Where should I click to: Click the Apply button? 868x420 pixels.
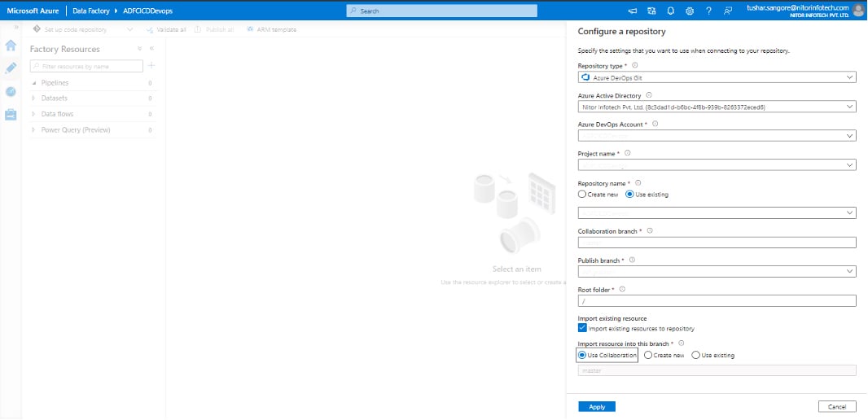click(x=597, y=407)
